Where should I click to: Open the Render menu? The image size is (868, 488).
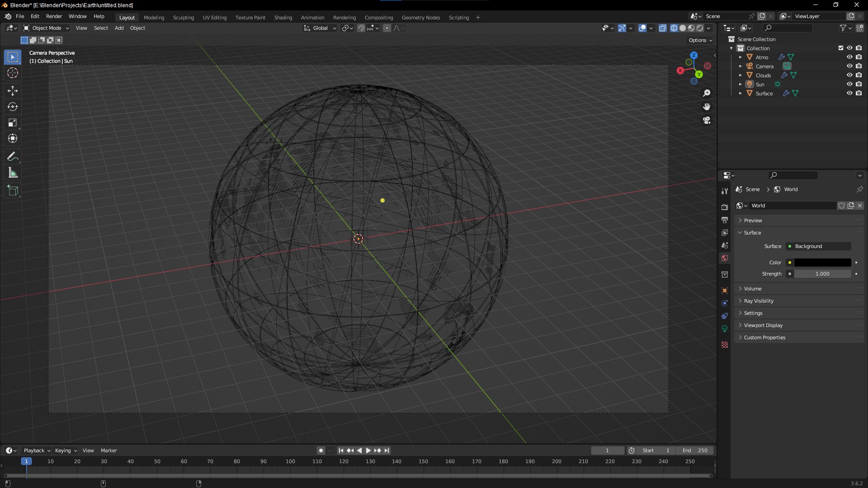tap(54, 16)
